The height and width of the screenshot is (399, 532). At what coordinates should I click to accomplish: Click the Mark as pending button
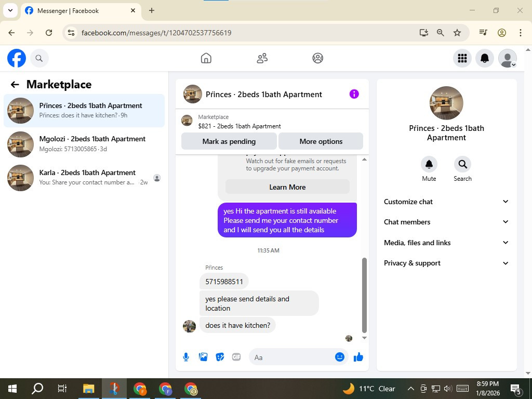(x=229, y=141)
